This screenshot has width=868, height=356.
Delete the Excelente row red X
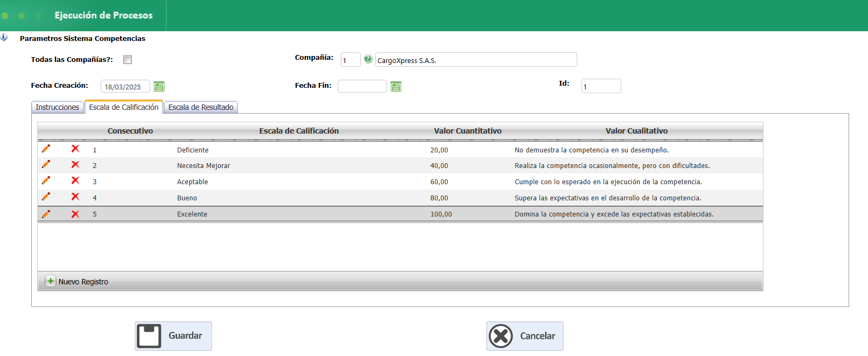pos(75,214)
